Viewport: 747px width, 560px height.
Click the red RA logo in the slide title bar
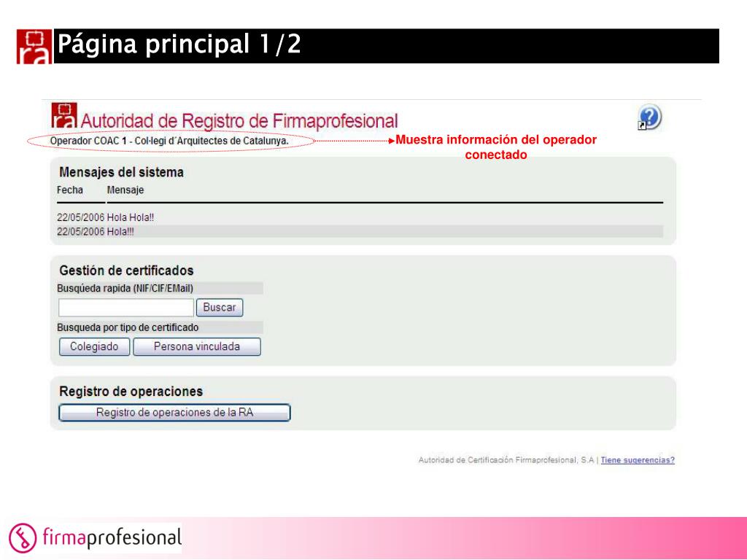point(34,46)
